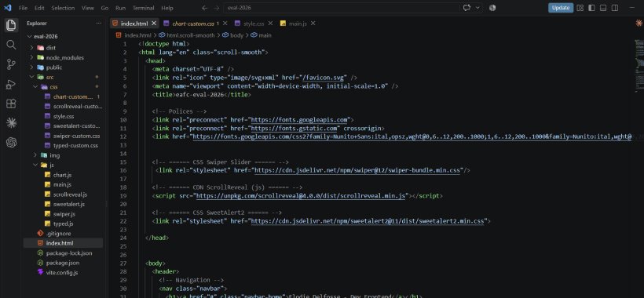Go forward with the right arrow
The image size is (644, 298).
tap(217, 8)
